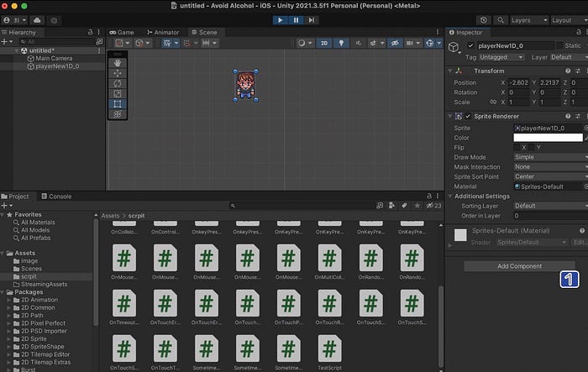Screen dimensions: 588x372
Task: Collapse the Transform component
Action: click(x=450, y=71)
